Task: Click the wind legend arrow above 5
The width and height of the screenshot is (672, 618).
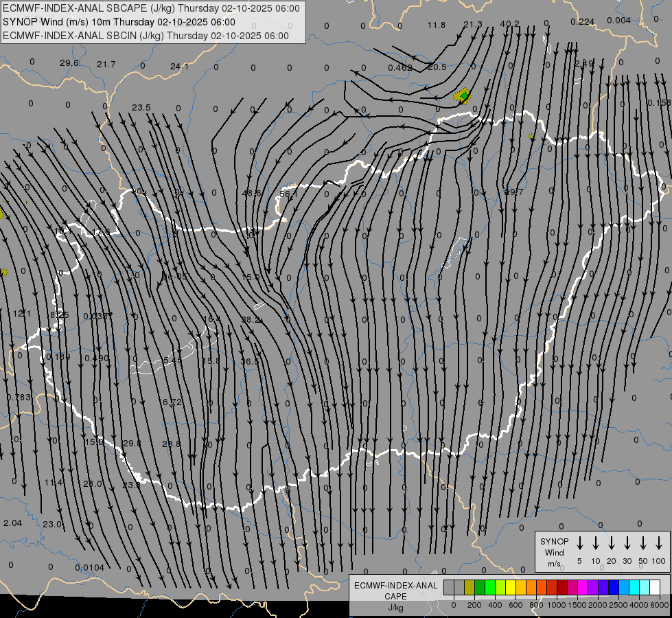Action: 579,543
